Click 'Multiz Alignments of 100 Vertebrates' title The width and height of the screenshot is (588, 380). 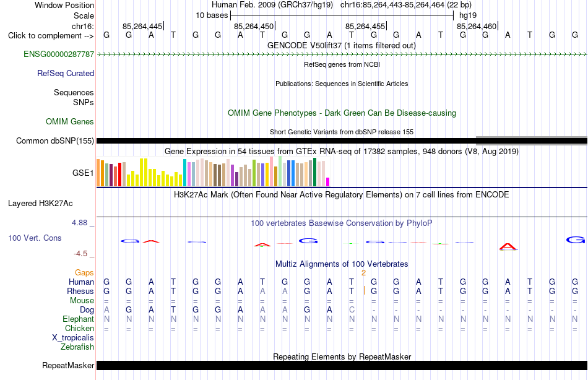(x=342, y=264)
